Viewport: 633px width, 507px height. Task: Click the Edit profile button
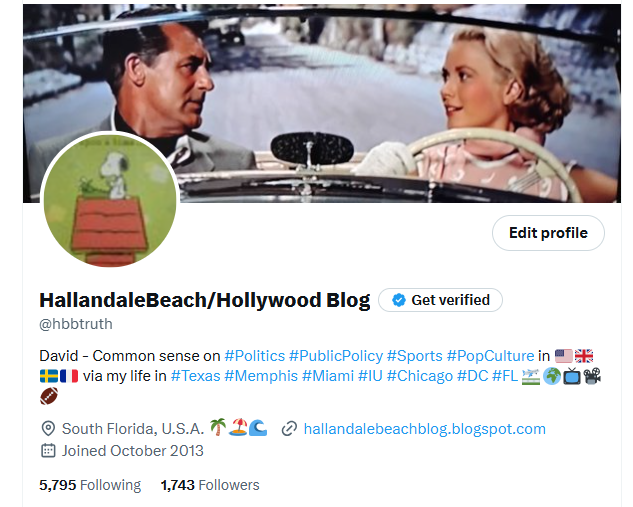tap(548, 233)
